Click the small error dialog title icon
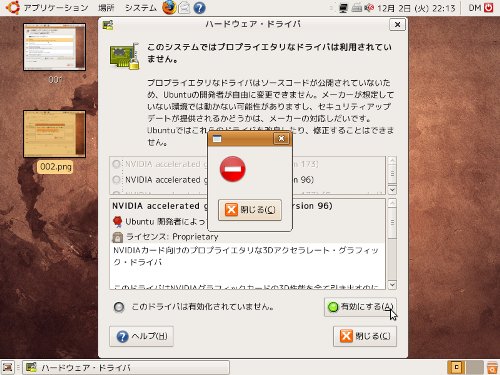This screenshot has width=500, height=375. (x=217, y=139)
